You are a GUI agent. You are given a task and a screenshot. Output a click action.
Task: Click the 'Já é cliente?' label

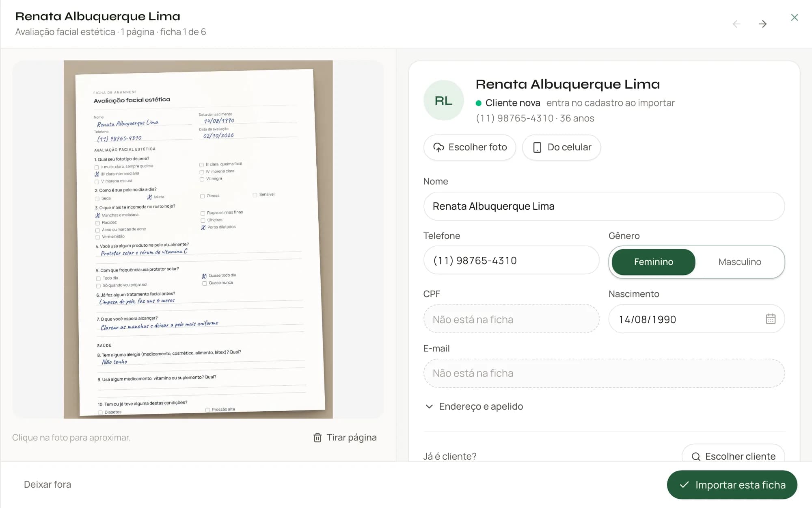[450, 456]
